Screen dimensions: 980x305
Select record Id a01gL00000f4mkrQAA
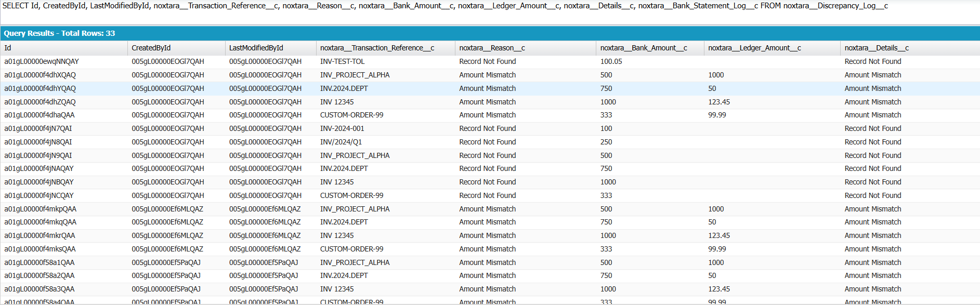40,235
